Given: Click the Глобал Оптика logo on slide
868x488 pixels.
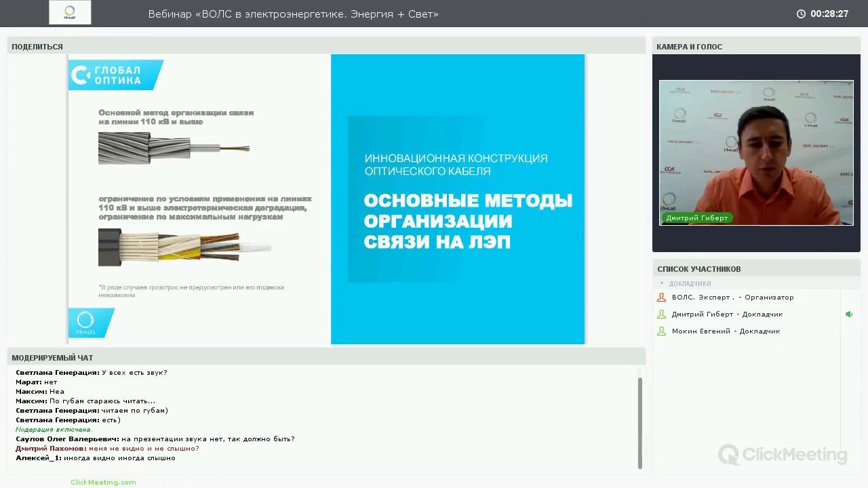Looking at the screenshot, I should point(116,75).
